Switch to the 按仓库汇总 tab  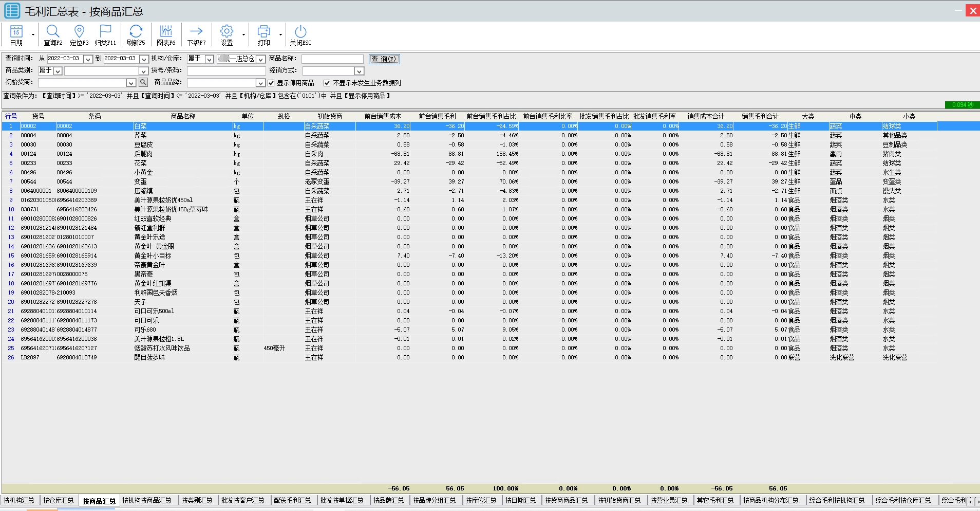pos(58,500)
